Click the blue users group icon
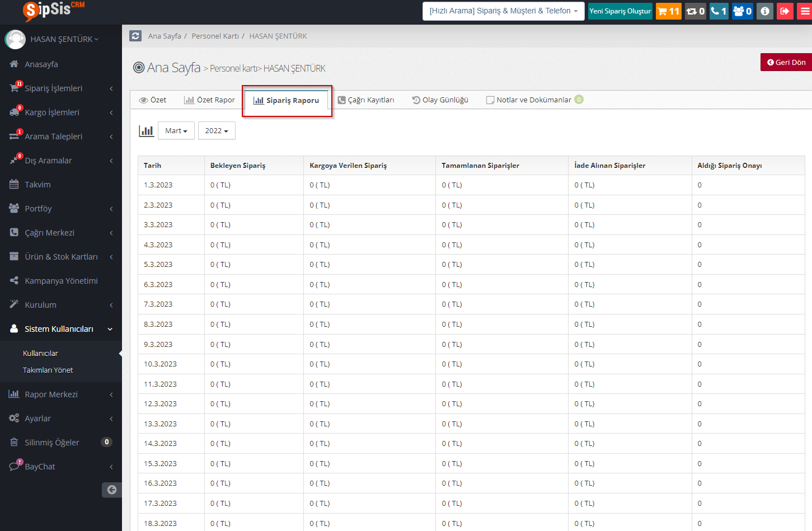This screenshot has height=531, width=812. tap(742, 11)
